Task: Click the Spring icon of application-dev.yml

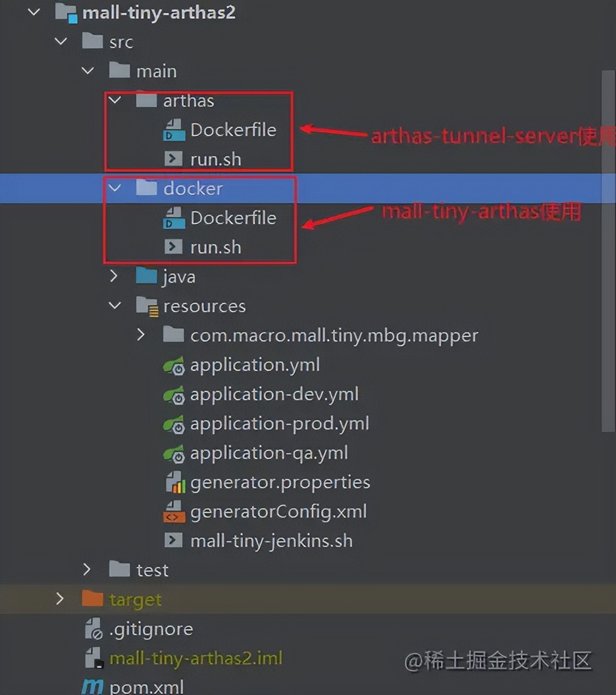Action: 174,394
